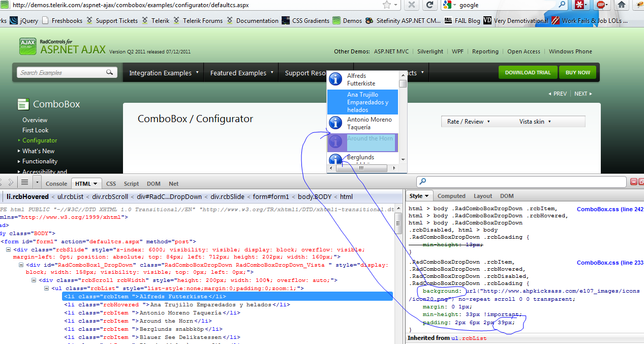Image resolution: width=644 pixels, height=344 pixels.
Task: Click scroll-down arrow in combo dropdown
Action: click(403, 160)
